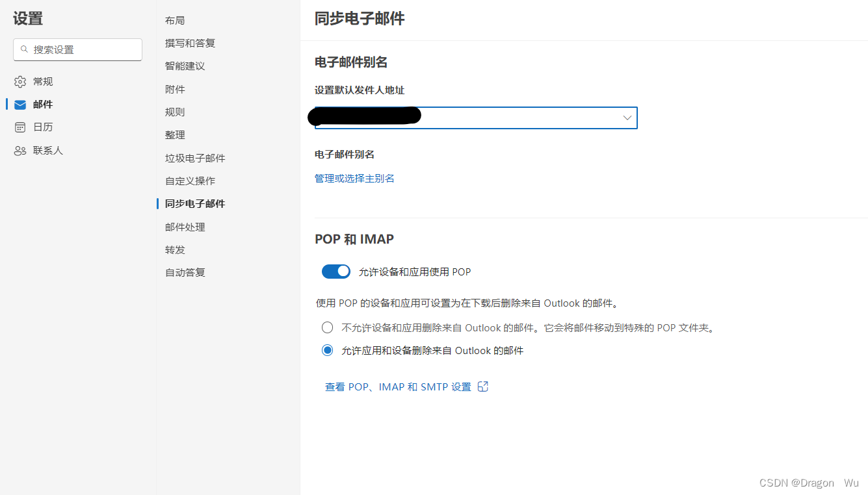Open the 撰写和答复 settings page
The image size is (868, 495).
pyautogui.click(x=190, y=44)
